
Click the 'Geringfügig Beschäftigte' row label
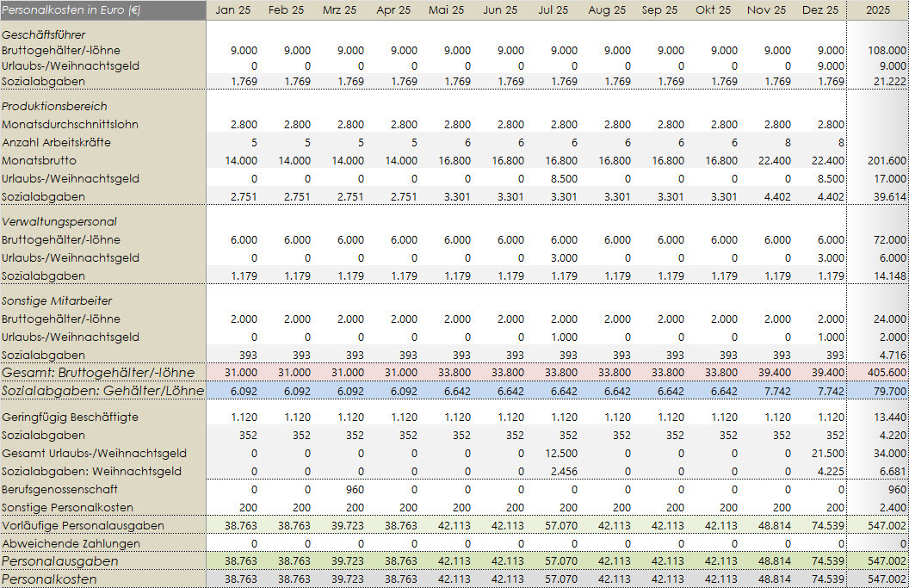point(70,417)
